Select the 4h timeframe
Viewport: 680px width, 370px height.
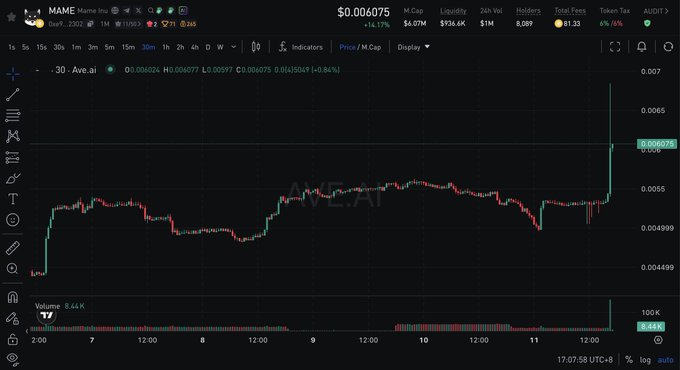(195, 47)
